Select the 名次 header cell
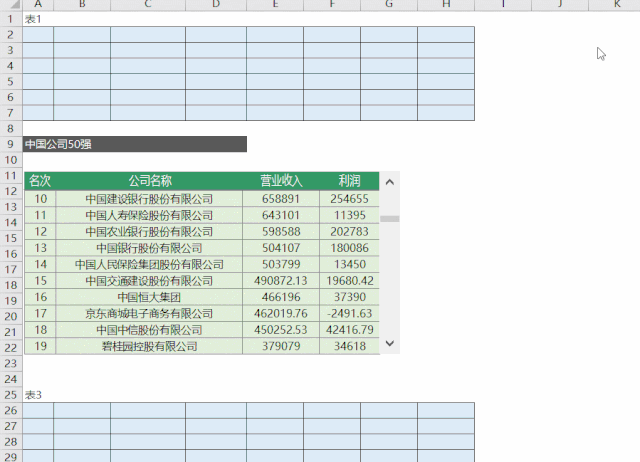The width and height of the screenshot is (640, 462). click(x=40, y=181)
